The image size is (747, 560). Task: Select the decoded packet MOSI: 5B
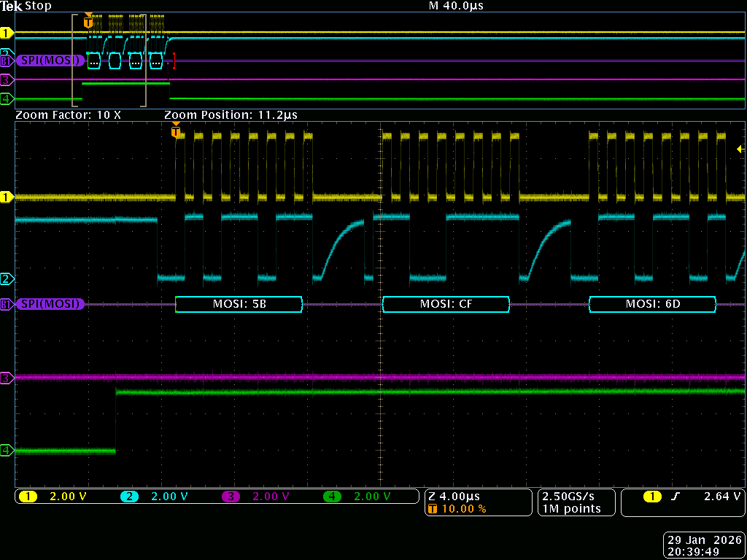coord(239,304)
